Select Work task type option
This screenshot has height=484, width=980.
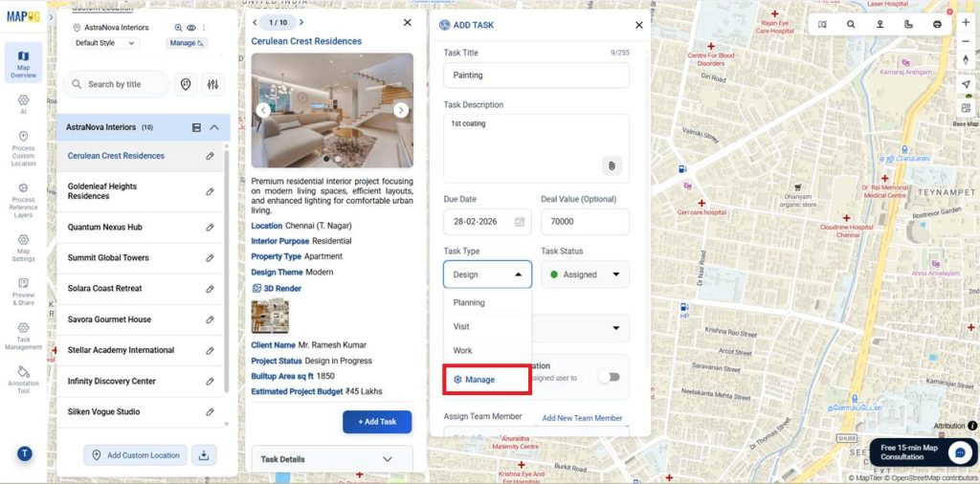click(487, 350)
